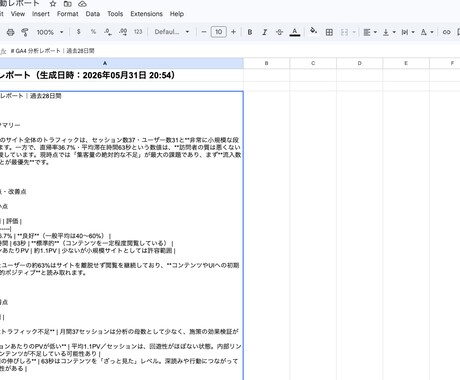Toggle italic formatting
The image size is (460, 380).
point(265,32)
